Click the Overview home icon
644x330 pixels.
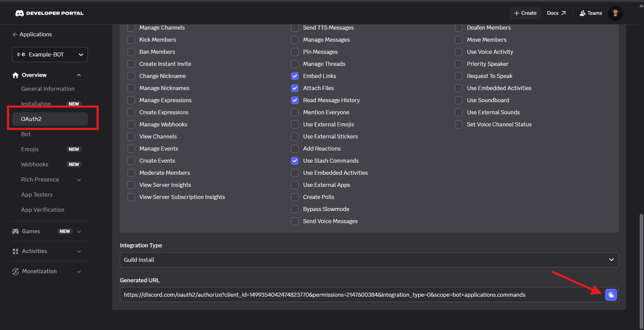(x=15, y=75)
